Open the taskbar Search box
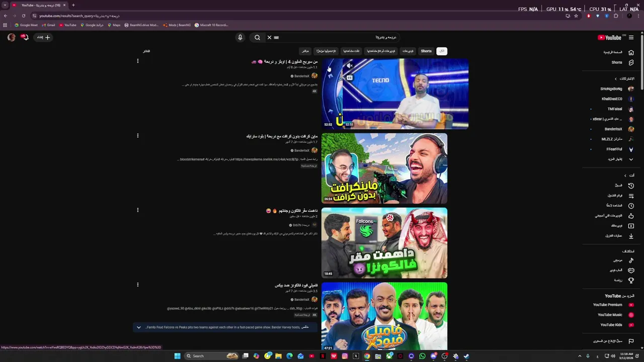The width and height of the screenshot is (644, 362). point(211,356)
